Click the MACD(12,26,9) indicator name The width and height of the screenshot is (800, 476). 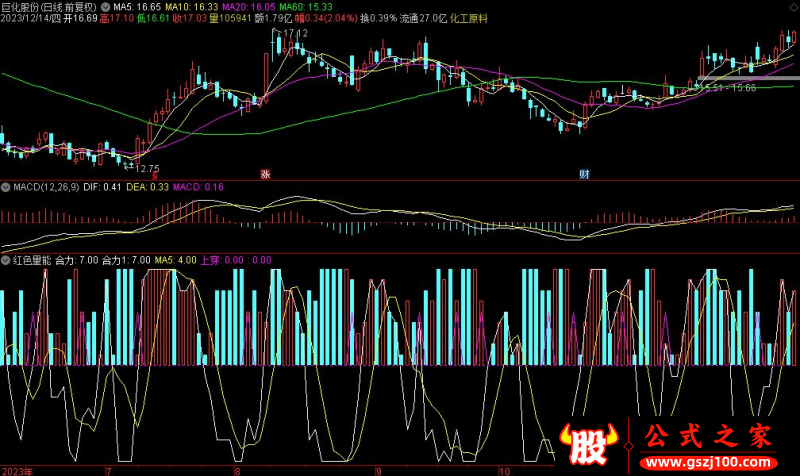coord(46,187)
